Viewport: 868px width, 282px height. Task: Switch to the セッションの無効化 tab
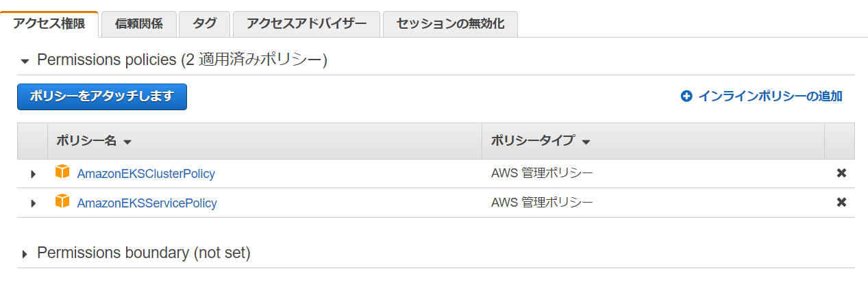[450, 24]
